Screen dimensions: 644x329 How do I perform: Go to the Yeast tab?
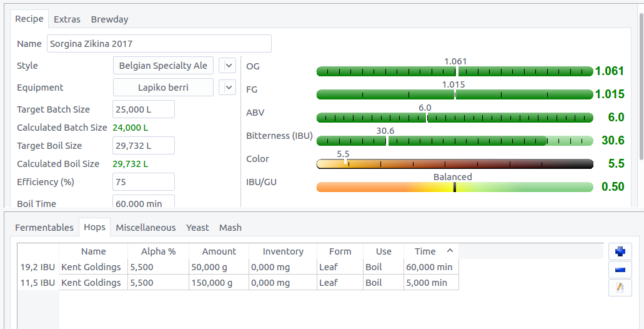click(197, 228)
